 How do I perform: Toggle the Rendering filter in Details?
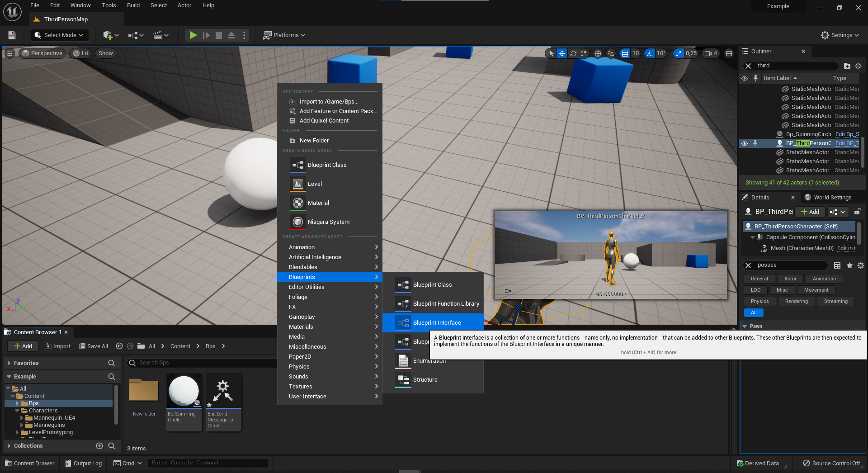[796, 302]
